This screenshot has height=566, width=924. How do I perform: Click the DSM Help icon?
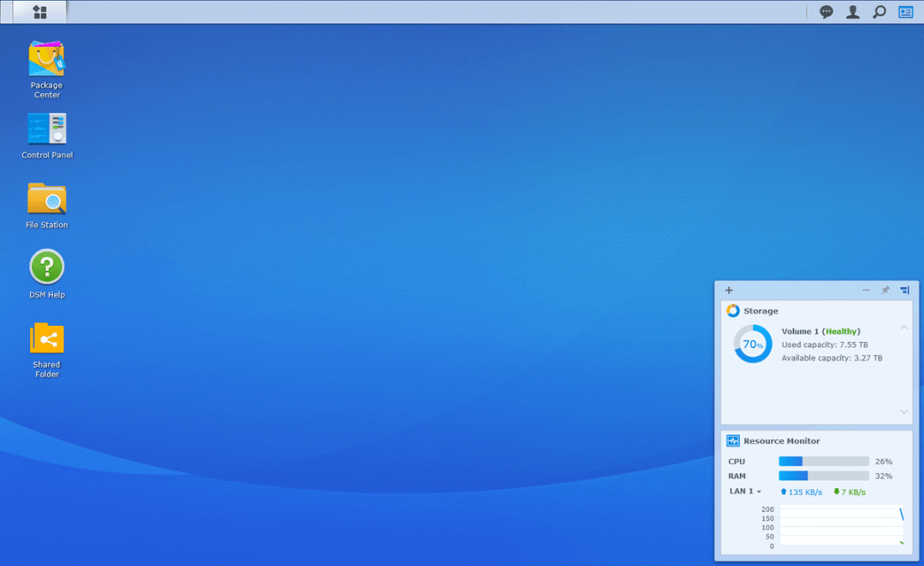[x=47, y=268]
